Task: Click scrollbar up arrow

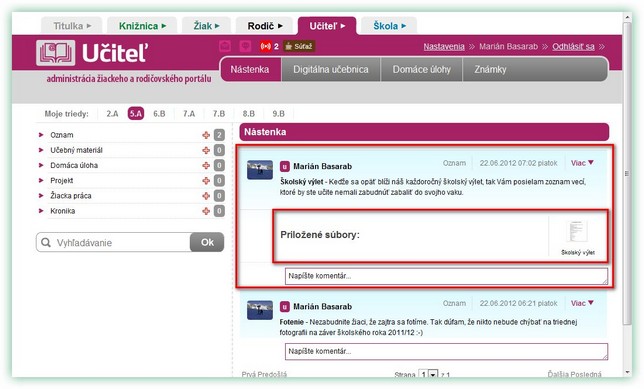Action: tap(627, 17)
